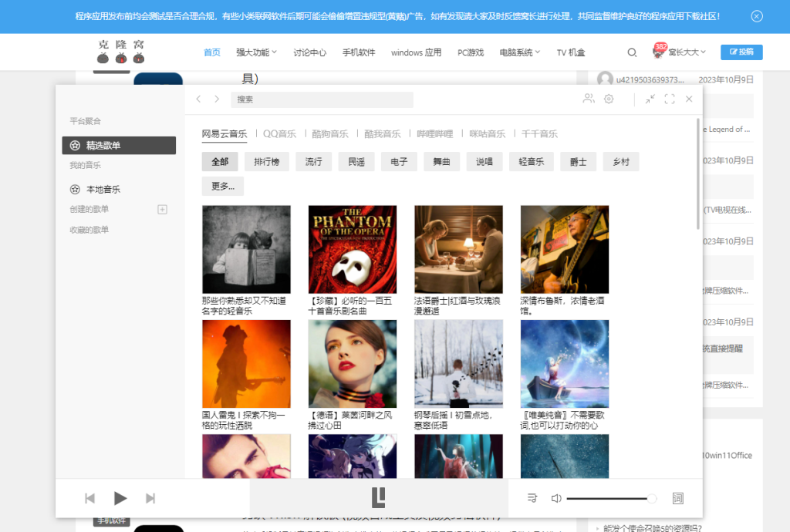This screenshot has height=532, width=790.
Task: Expand the 窝长大大 user dropdown
Action: pos(687,52)
